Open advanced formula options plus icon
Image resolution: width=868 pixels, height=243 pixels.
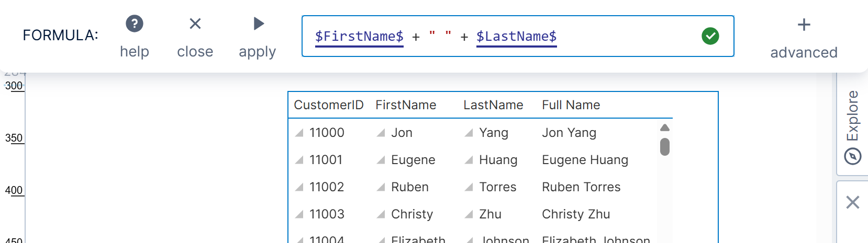pyautogui.click(x=804, y=25)
